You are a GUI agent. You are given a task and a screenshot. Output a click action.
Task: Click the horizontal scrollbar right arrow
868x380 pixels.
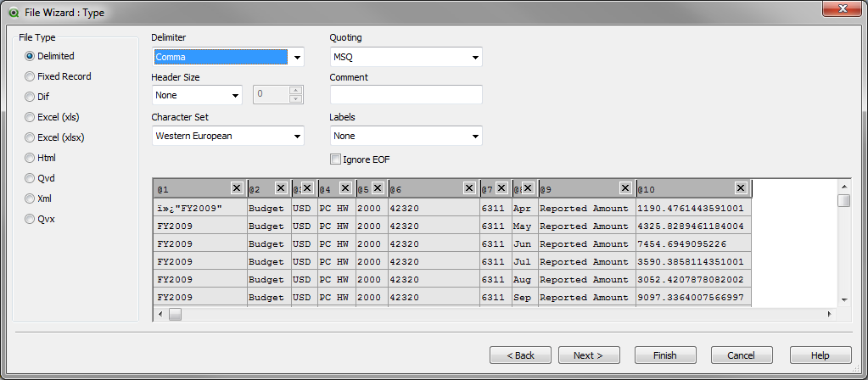[829, 314]
